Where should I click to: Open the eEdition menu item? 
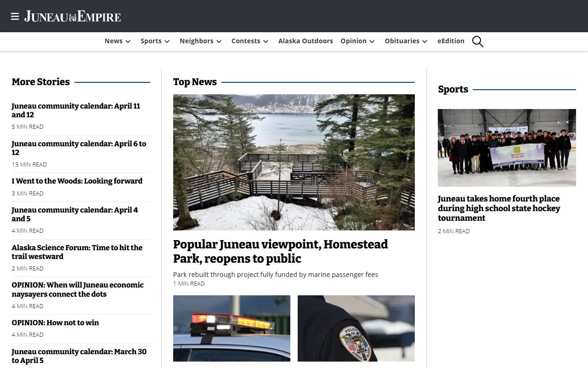pos(451,41)
